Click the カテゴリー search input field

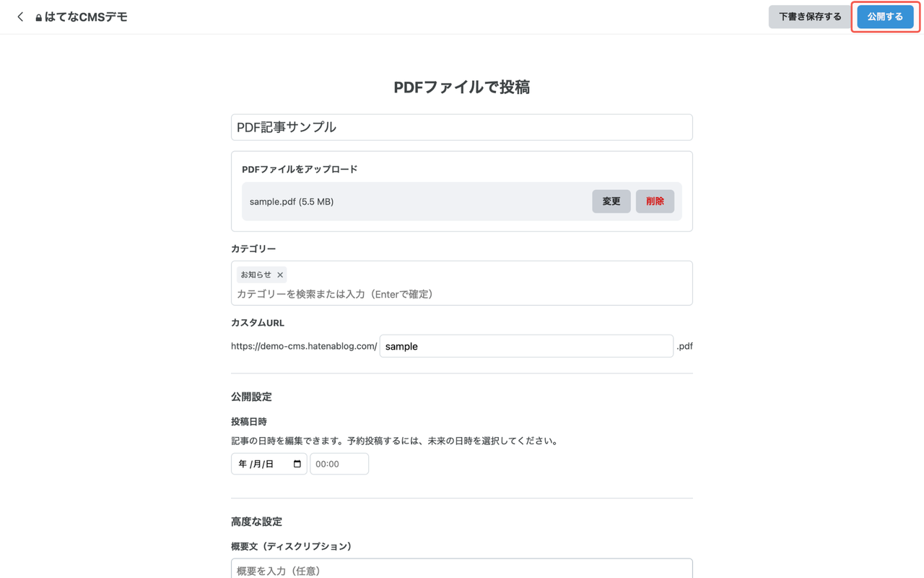pyautogui.click(x=461, y=295)
